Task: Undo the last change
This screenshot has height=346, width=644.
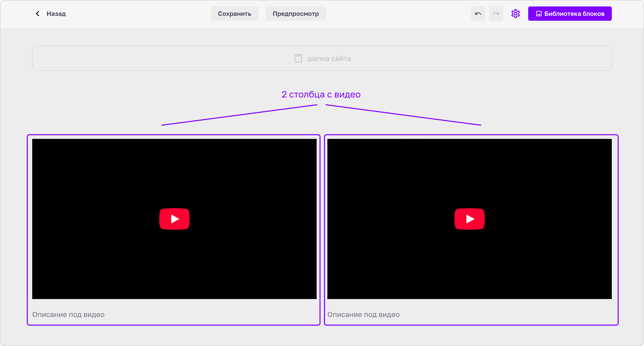Action: coord(478,14)
